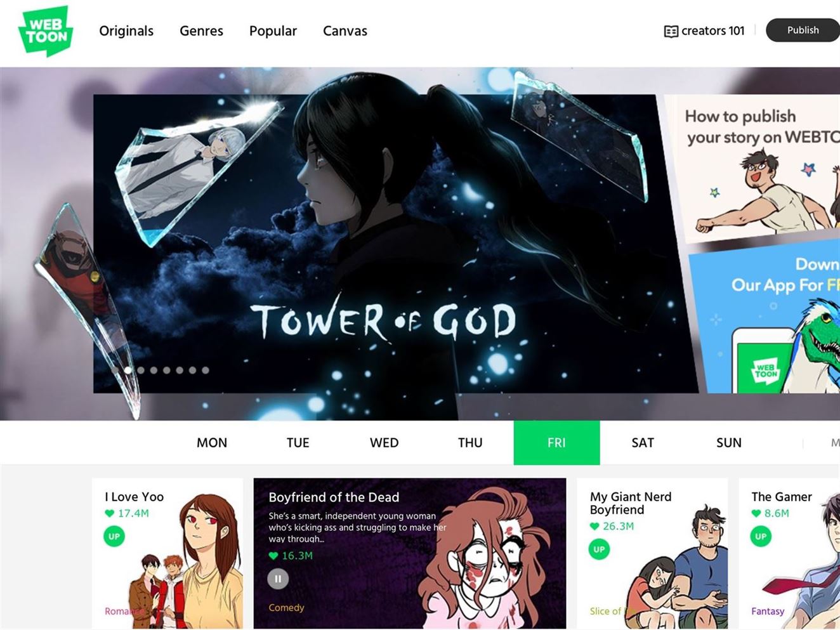Pause the Boyfriend of the Dead preview
Screen dimensions: 840x630
[278, 579]
